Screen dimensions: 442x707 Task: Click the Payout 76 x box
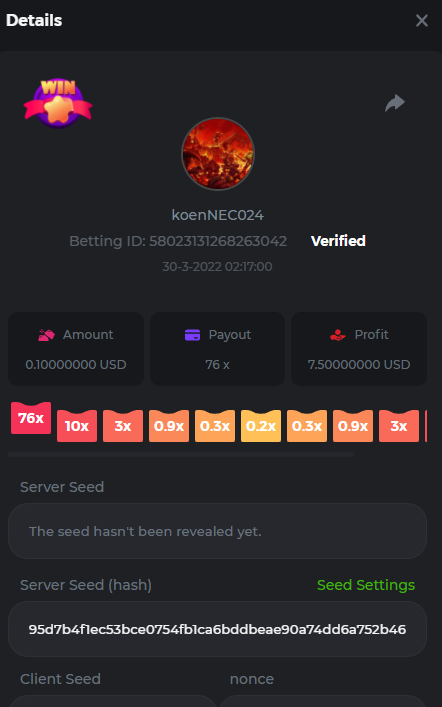(217, 349)
